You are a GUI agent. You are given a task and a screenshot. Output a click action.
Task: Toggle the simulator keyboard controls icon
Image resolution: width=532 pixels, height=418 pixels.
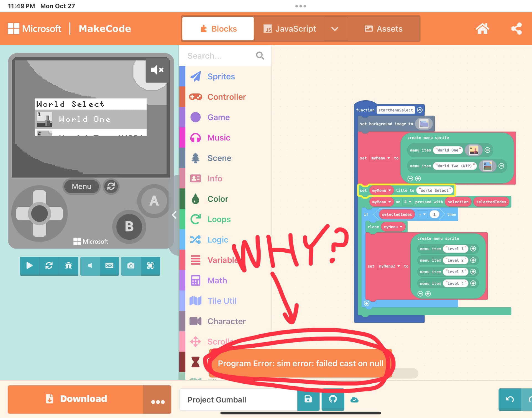point(109,266)
